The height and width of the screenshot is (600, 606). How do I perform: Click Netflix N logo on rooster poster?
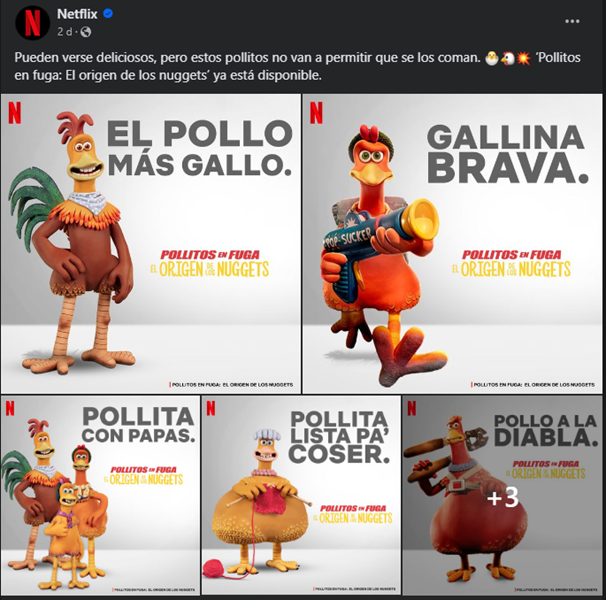[x=15, y=113]
